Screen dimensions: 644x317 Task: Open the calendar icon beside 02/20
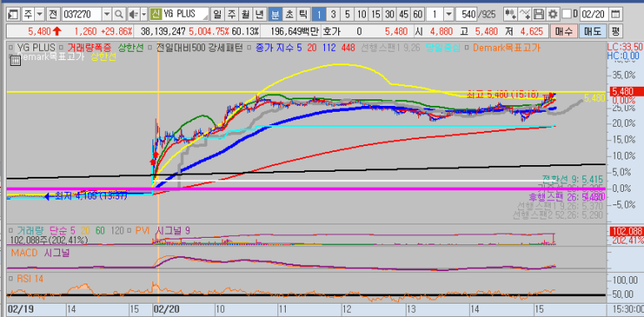pos(615,14)
